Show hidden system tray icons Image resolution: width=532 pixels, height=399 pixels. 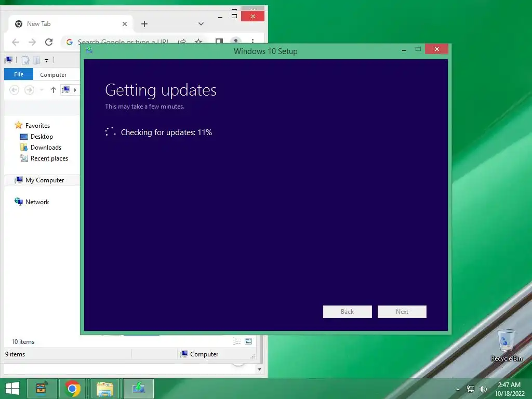[x=458, y=389]
